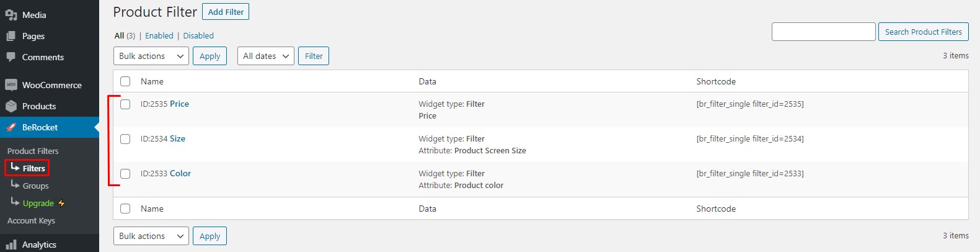Click the Pages icon in sidebar
This screenshot has width=980, height=252.
(11, 36)
